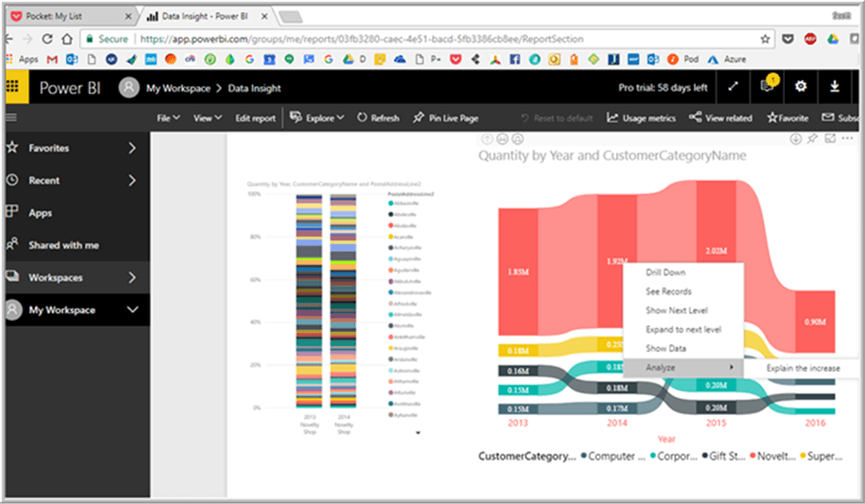The image size is (865, 504).
Task: Click Pin Live Page button
Action: click(446, 118)
